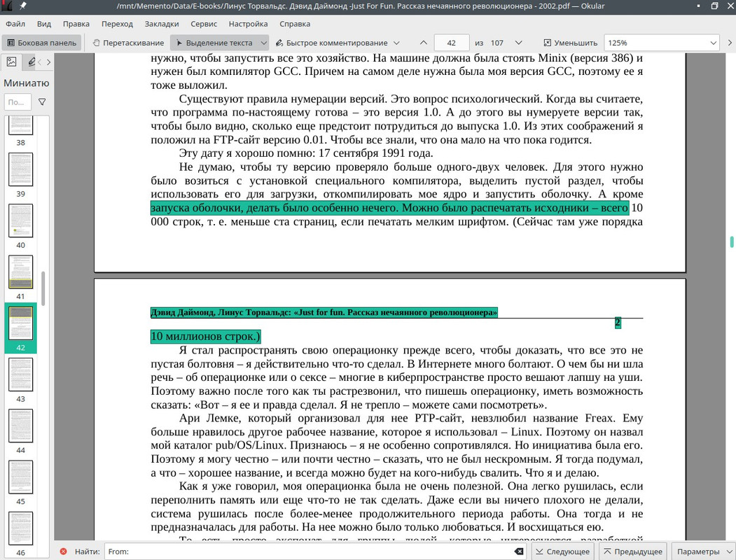736x560 pixels.
Task: Click the highlighted text 10 миллионов строк.)
Action: click(206, 336)
